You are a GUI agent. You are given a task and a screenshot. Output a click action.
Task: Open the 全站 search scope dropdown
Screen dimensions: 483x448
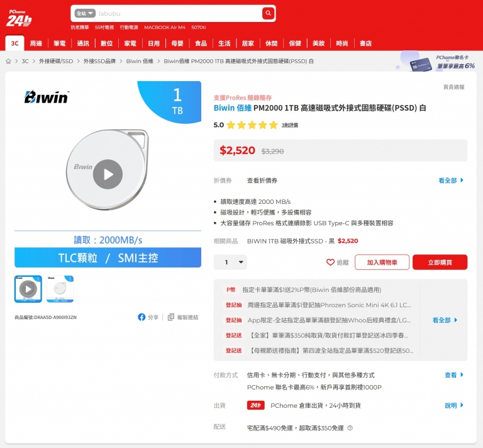tap(85, 13)
